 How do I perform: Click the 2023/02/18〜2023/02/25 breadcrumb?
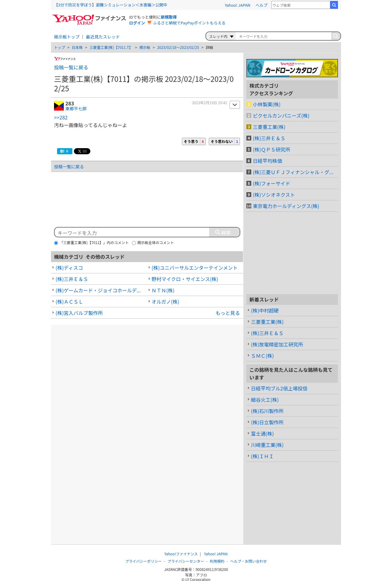[178, 48]
